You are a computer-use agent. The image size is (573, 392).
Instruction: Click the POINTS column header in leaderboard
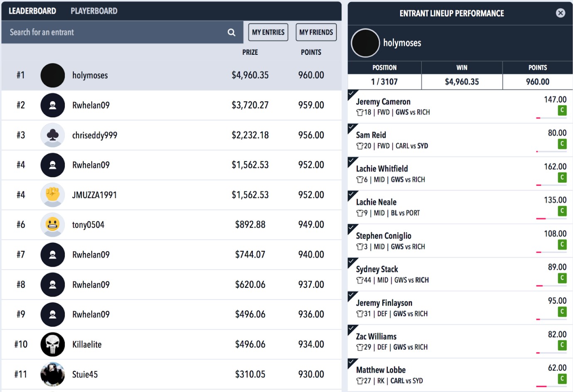tap(311, 52)
